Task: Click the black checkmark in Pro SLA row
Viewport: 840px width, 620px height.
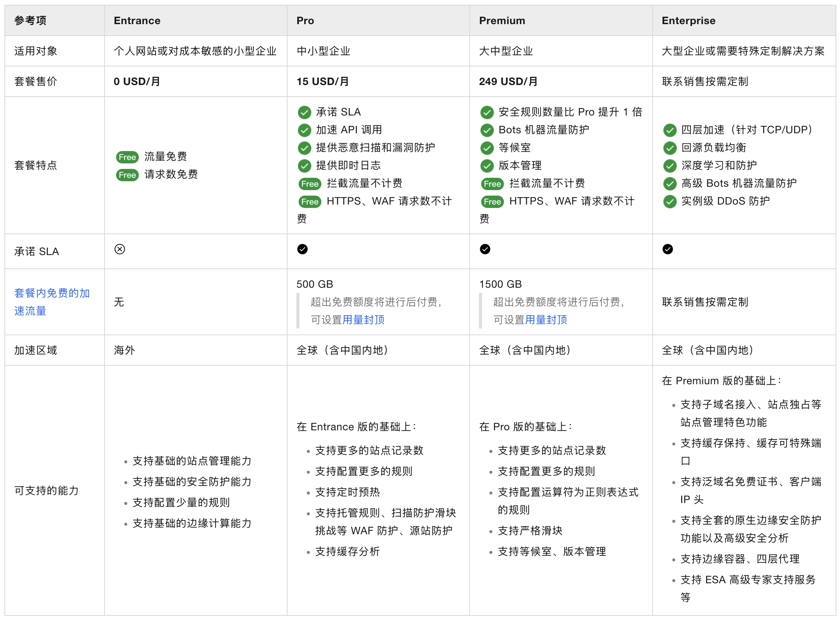Action: 303,249
